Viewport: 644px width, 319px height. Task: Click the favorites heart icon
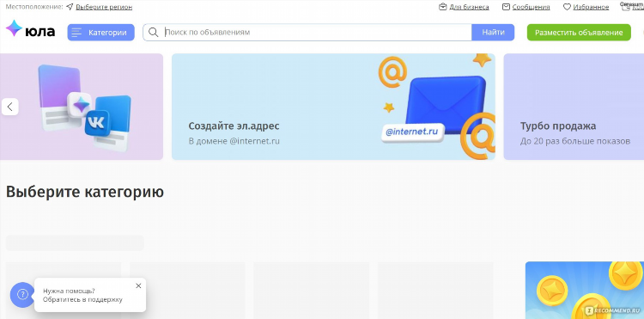[567, 7]
